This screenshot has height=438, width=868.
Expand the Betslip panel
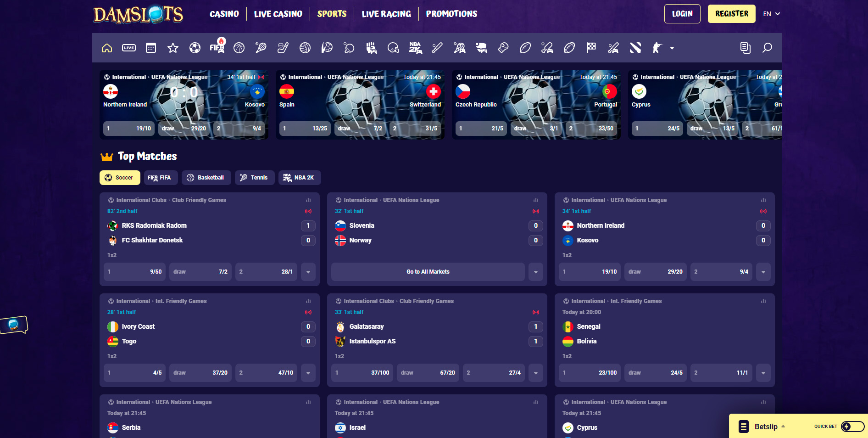[x=766, y=427]
